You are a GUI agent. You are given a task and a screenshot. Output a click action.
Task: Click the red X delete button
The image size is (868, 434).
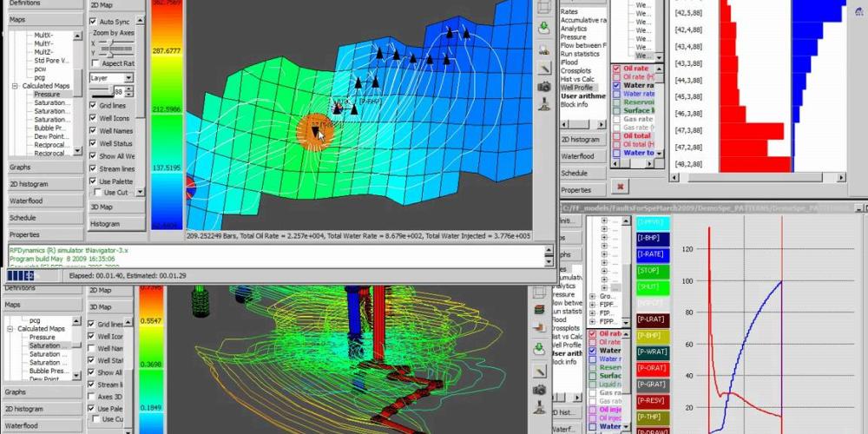pos(619,186)
